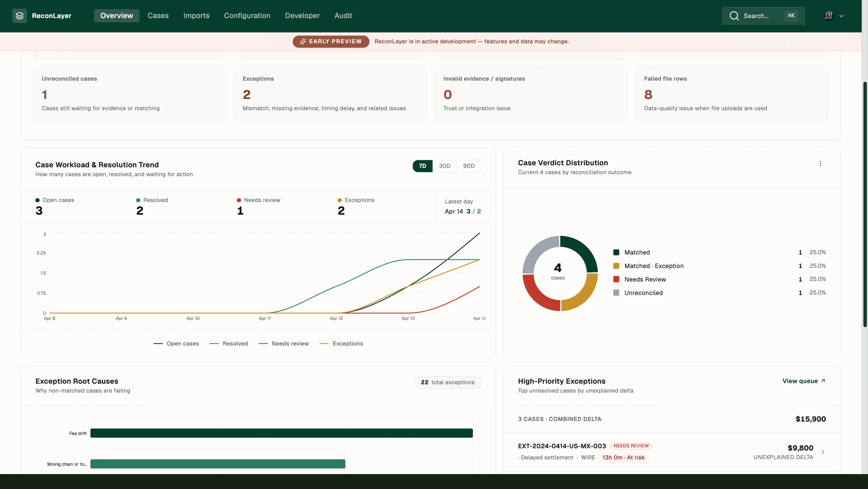The height and width of the screenshot is (489, 868).
Task: Expand the EXT-2024-0414-US-MX-003 row chevron
Action: click(x=823, y=452)
